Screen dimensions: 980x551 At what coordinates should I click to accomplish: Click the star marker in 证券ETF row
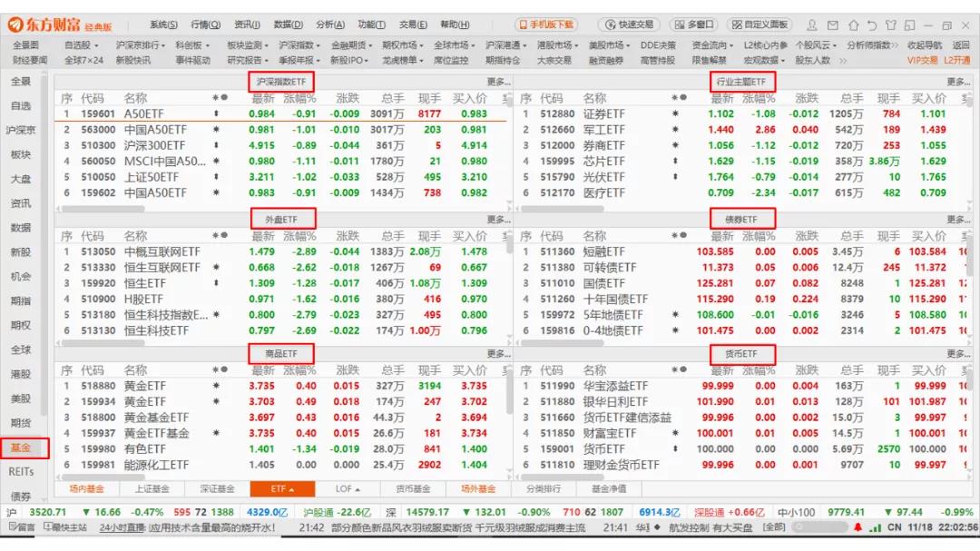[x=676, y=113]
